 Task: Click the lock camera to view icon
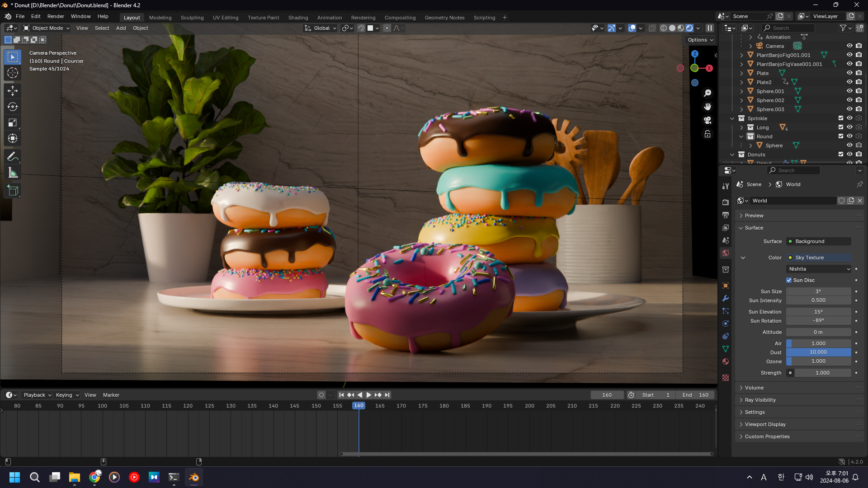tap(708, 134)
